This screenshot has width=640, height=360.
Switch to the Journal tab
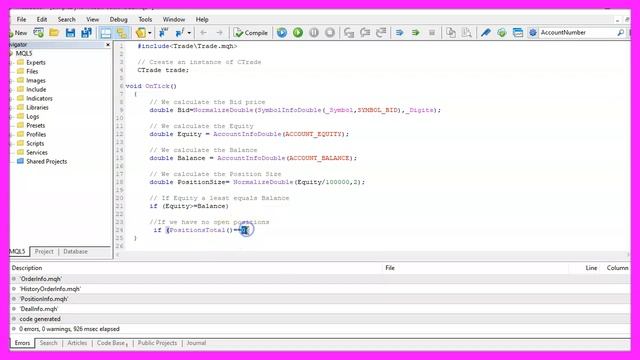tap(196, 343)
